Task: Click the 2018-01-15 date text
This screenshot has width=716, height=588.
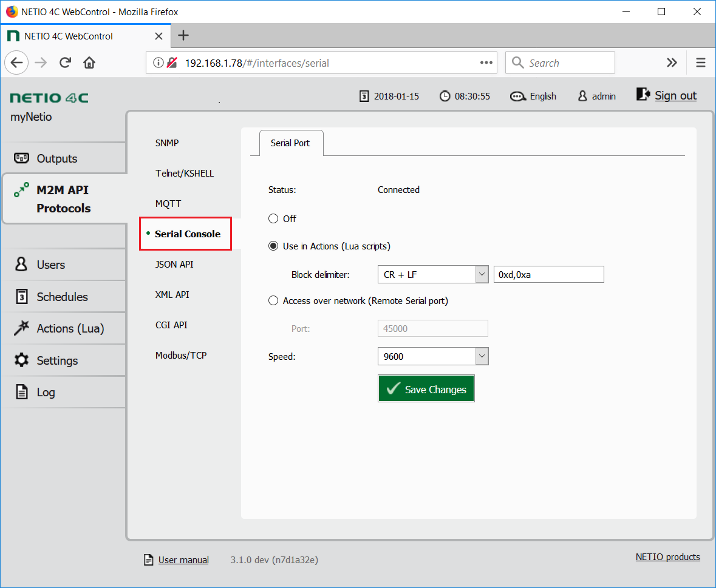Action: click(x=397, y=96)
